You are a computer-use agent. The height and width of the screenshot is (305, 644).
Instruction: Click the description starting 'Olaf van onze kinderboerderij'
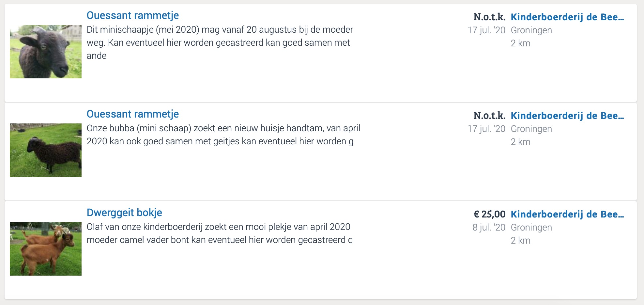tap(219, 233)
